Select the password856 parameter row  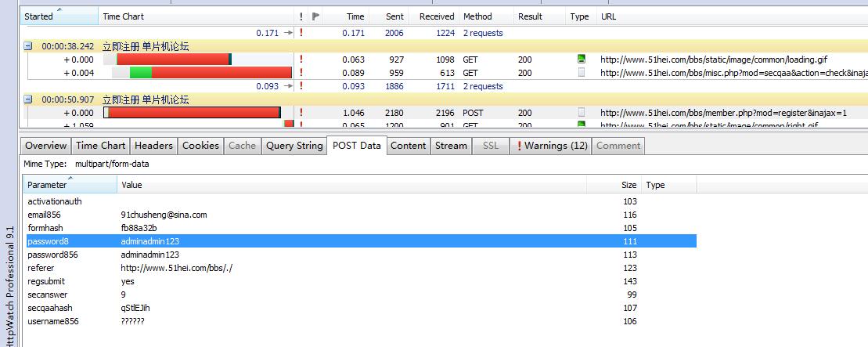coord(52,255)
